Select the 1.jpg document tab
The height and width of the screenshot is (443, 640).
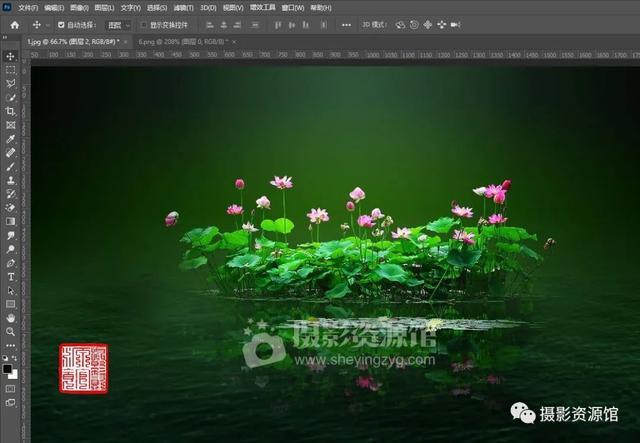pos(73,42)
